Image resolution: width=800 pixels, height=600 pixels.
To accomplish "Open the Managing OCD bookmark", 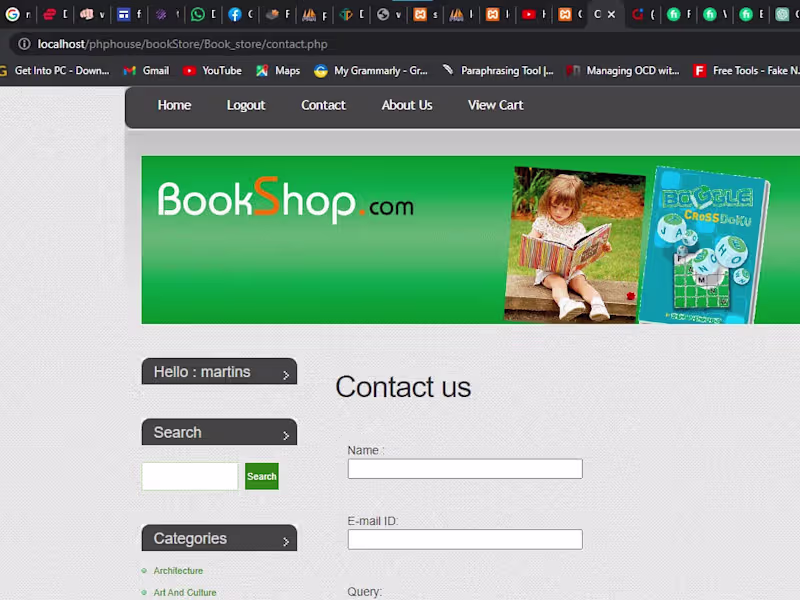I will (x=623, y=71).
